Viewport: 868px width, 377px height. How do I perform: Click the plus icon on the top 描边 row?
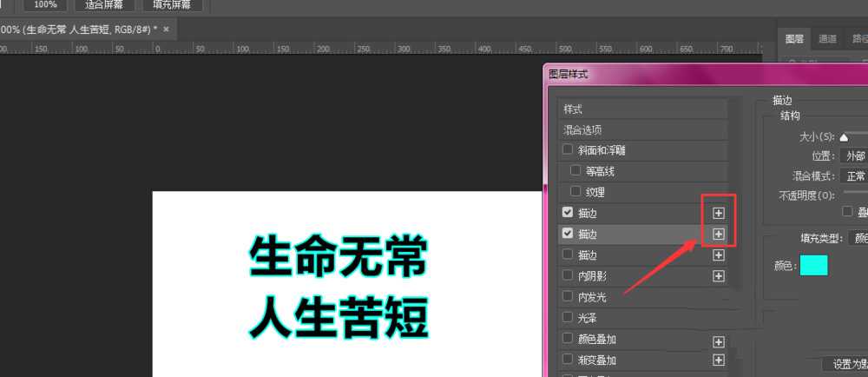719,213
